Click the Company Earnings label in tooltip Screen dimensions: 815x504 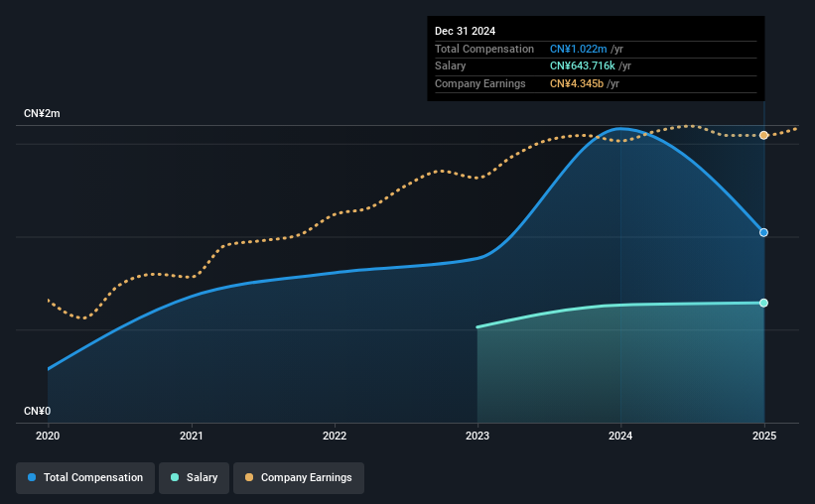[480, 83]
